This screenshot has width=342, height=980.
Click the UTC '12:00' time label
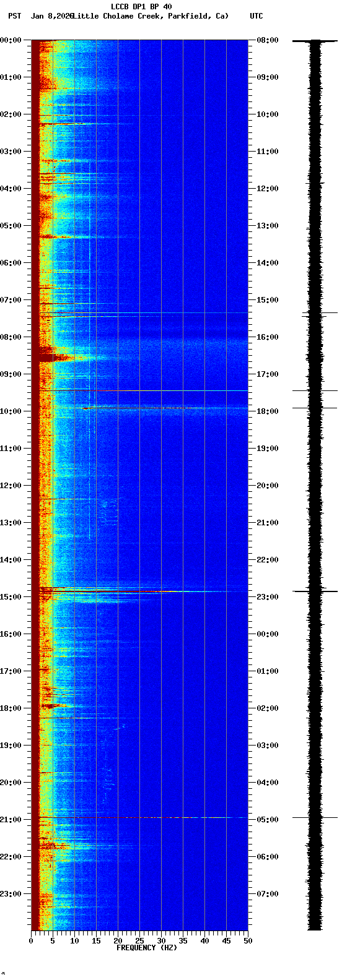[268, 189]
